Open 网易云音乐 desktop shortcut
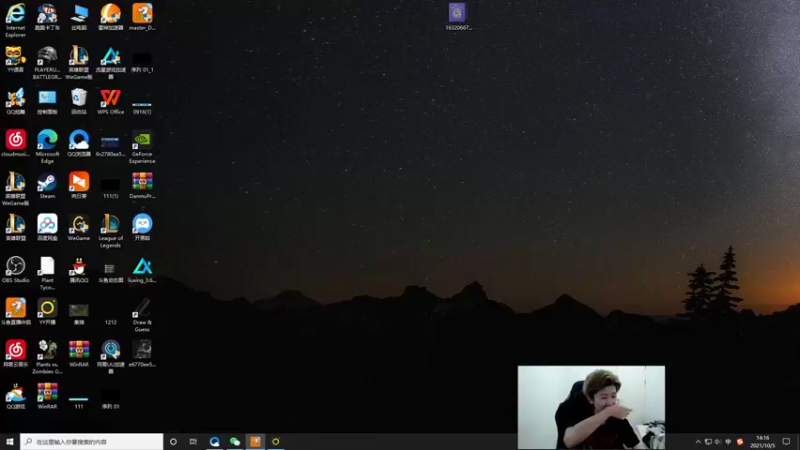Image resolution: width=800 pixels, height=450 pixels. (x=15, y=354)
